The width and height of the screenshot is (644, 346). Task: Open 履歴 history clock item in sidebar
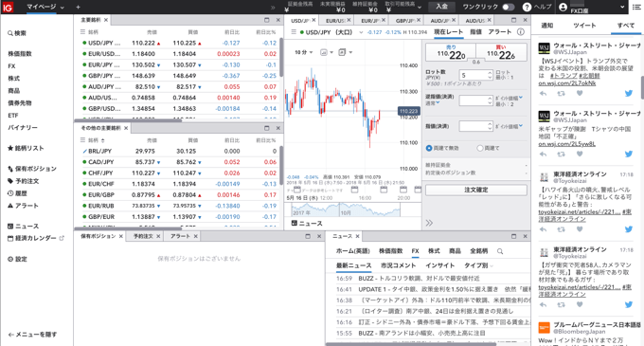pyautogui.click(x=17, y=193)
